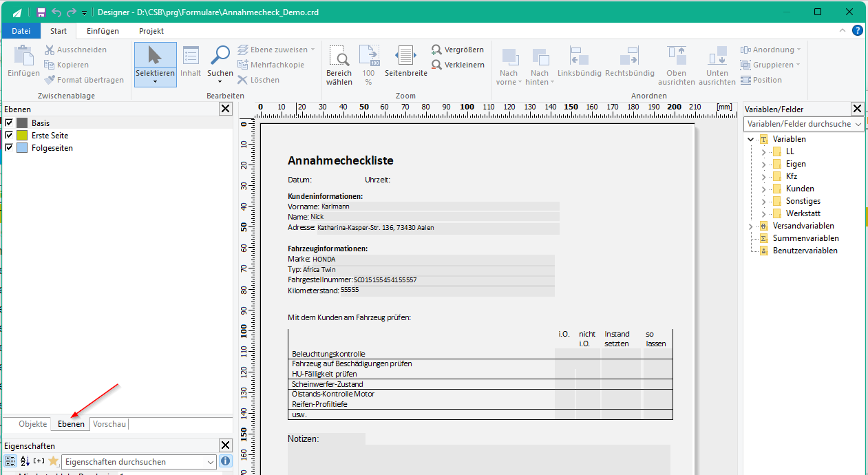Open the Projekt ribbon tab
Viewport: 868px width, 475px height.
pyautogui.click(x=151, y=31)
